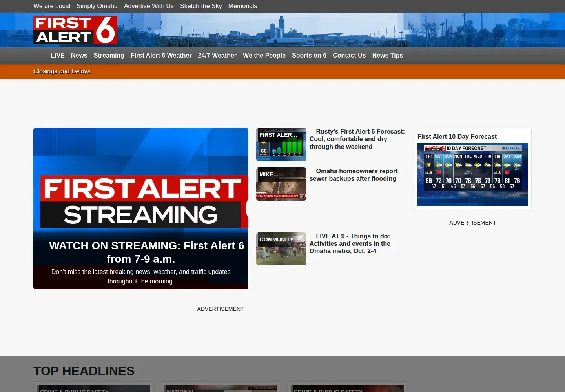Viewport: 565px width, 392px height.
Task: Read Rusty's First Alert 6 Forecast article
Action: [357, 139]
